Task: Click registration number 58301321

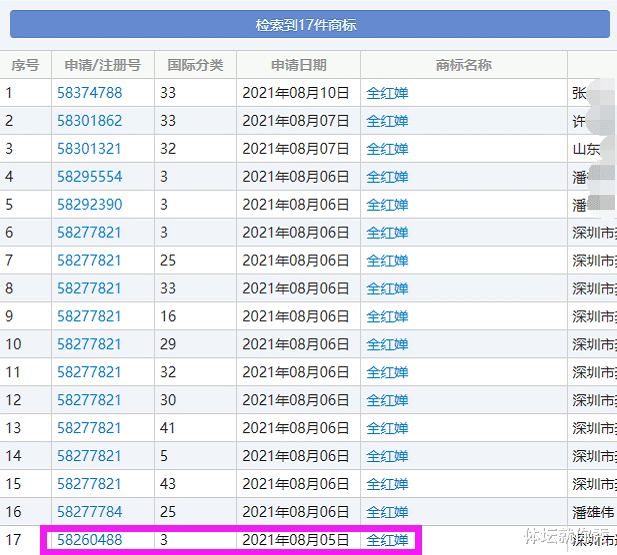Action: pyautogui.click(x=89, y=149)
